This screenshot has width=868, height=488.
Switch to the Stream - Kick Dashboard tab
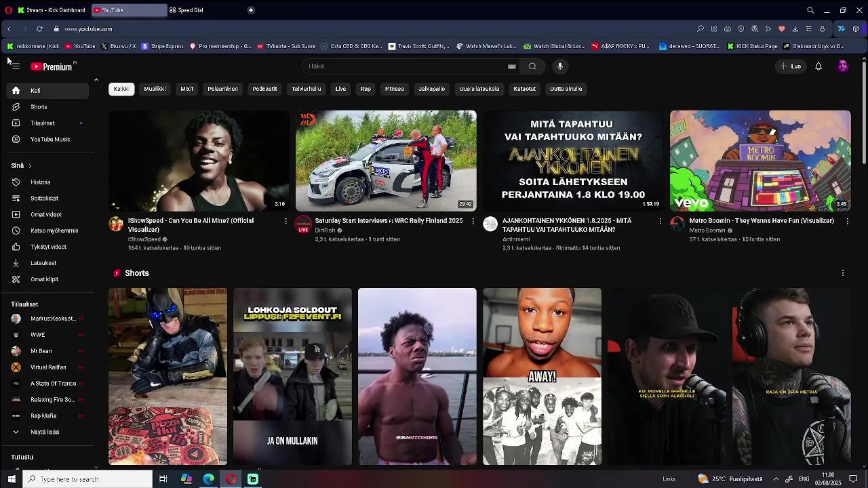(52, 10)
